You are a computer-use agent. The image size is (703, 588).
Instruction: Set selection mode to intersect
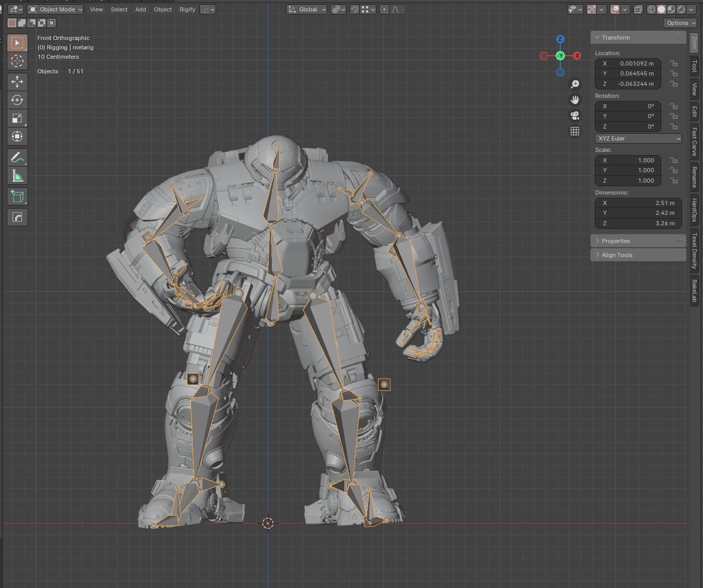52,23
